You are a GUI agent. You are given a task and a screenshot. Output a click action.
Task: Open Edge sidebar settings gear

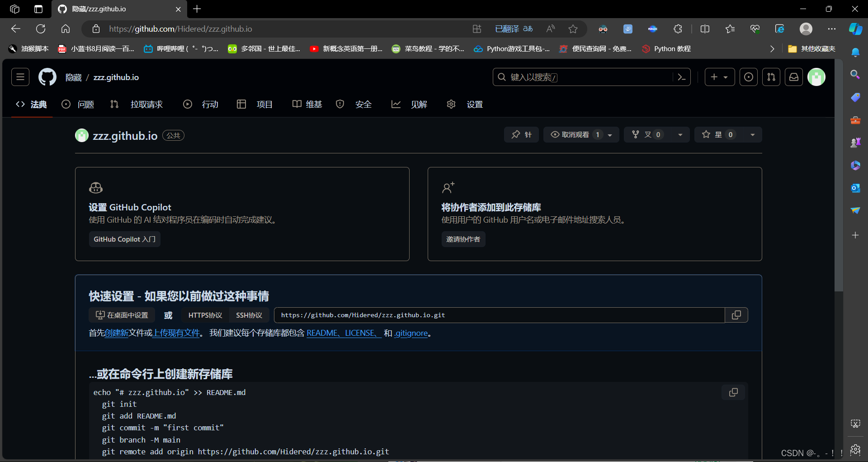pos(855,449)
